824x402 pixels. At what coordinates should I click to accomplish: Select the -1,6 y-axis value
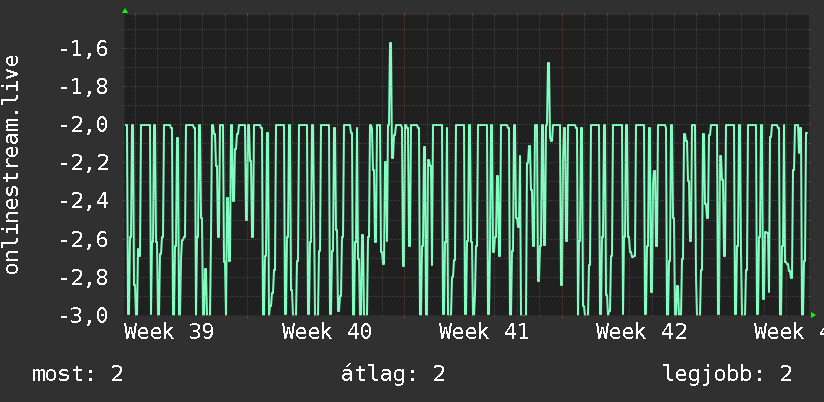pyautogui.click(x=84, y=50)
